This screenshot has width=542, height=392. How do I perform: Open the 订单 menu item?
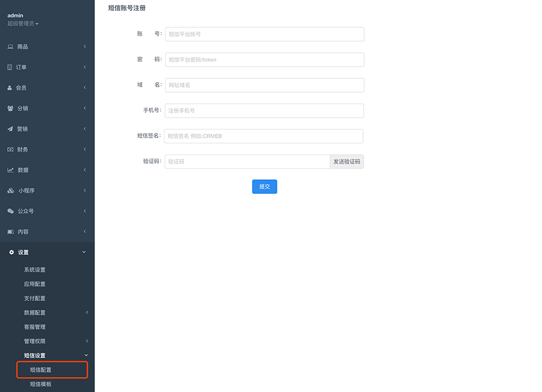pyautogui.click(x=47, y=67)
